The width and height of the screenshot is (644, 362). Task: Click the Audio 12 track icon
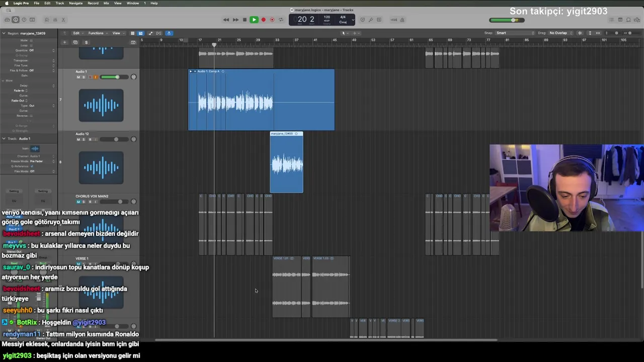point(101,167)
